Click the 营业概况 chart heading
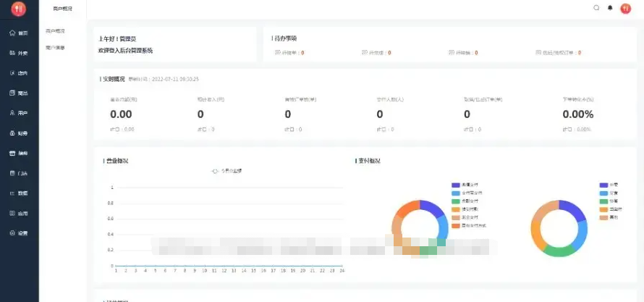 (x=117, y=161)
